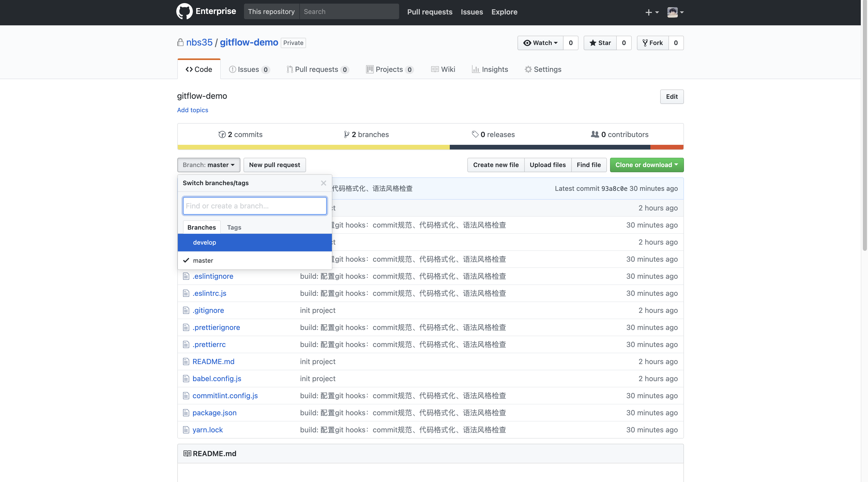Click Upload files button
This screenshot has width=868, height=482.
pos(547,165)
